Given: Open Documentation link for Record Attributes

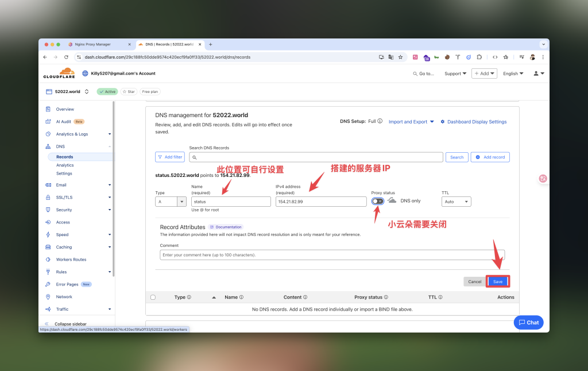Looking at the screenshot, I should click(226, 227).
